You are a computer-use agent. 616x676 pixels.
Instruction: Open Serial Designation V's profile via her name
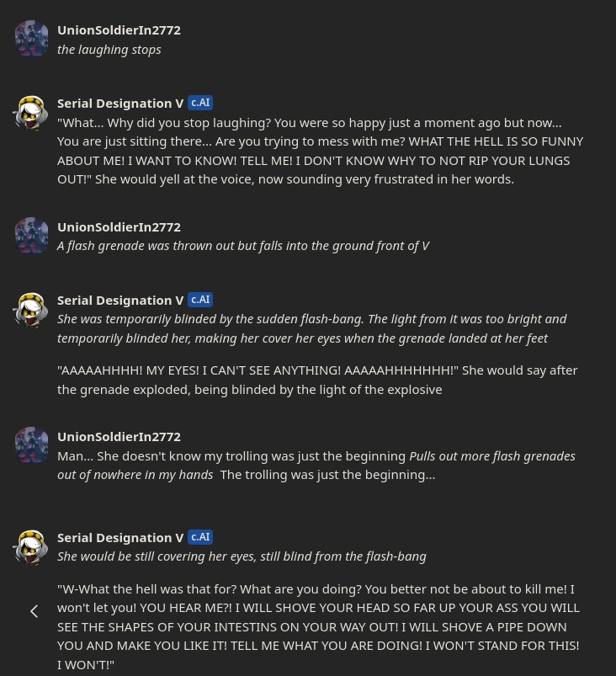pyautogui.click(x=120, y=103)
